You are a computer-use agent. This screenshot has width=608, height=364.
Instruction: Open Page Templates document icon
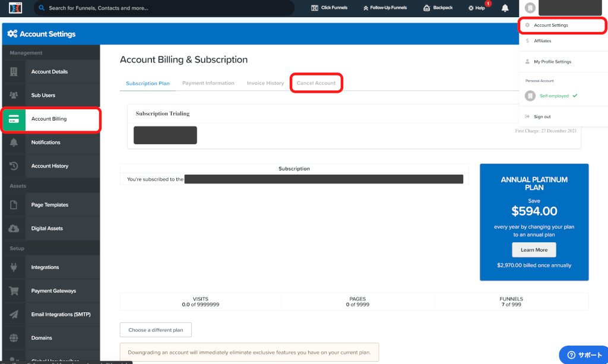(14, 205)
